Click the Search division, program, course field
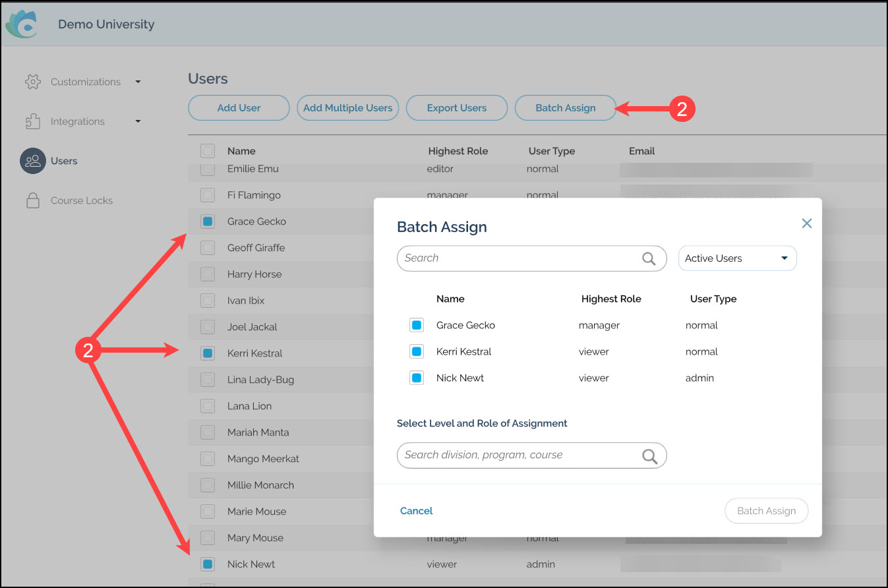This screenshot has height=588, width=888. pos(518,456)
